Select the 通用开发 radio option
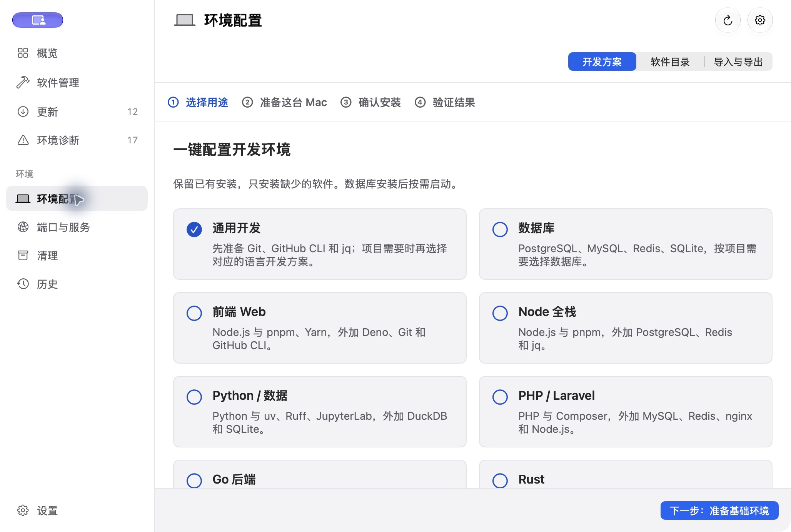The height and width of the screenshot is (532, 791). point(194,229)
